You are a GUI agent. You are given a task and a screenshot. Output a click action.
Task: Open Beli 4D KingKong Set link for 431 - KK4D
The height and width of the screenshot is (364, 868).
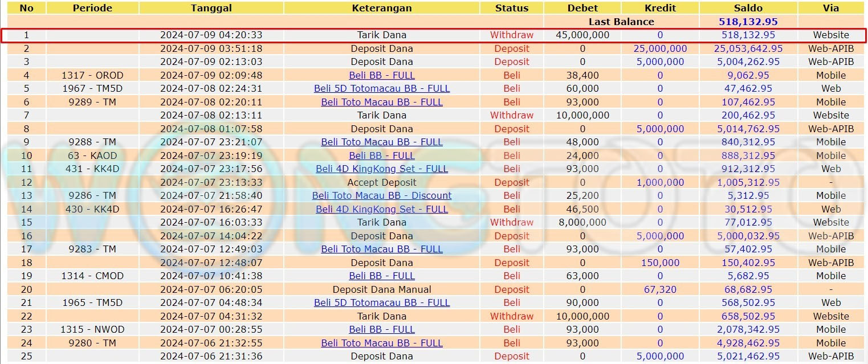382,169
